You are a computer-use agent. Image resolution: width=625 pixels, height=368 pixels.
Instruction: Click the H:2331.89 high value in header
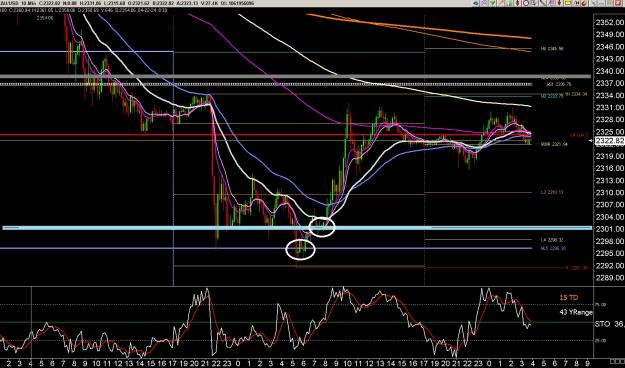[x=90, y=3]
